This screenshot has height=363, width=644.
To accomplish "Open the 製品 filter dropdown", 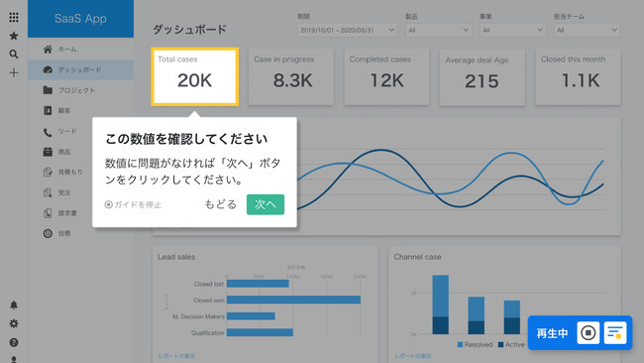I will [438, 30].
